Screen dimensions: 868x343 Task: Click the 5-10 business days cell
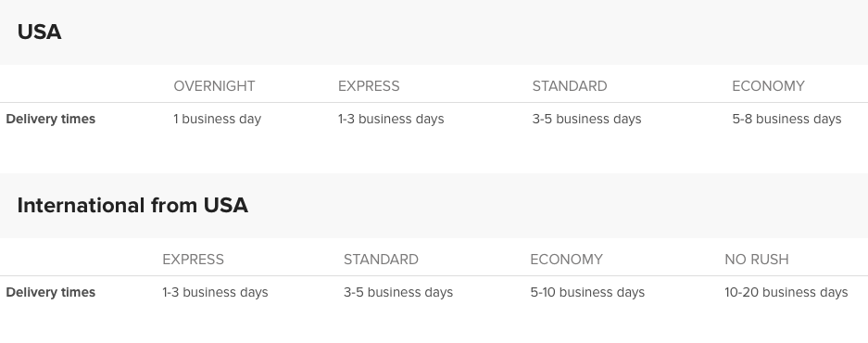click(x=587, y=293)
